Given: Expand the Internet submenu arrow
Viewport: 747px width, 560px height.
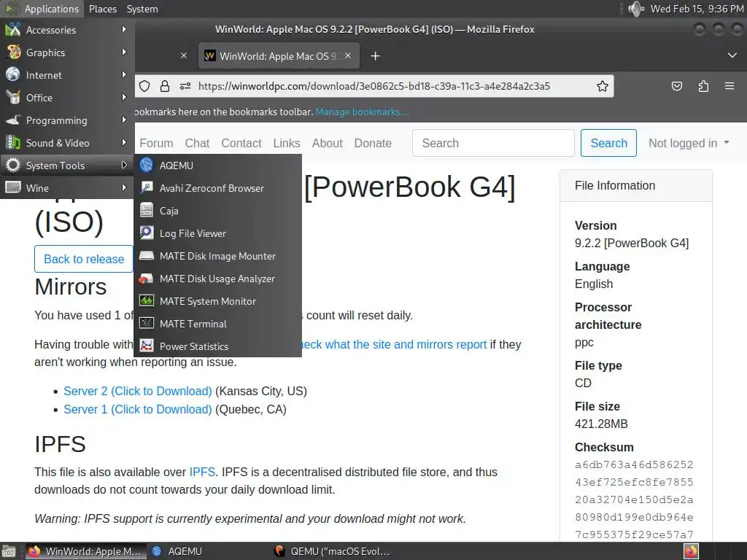Looking at the screenshot, I should pyautogui.click(x=124, y=75).
